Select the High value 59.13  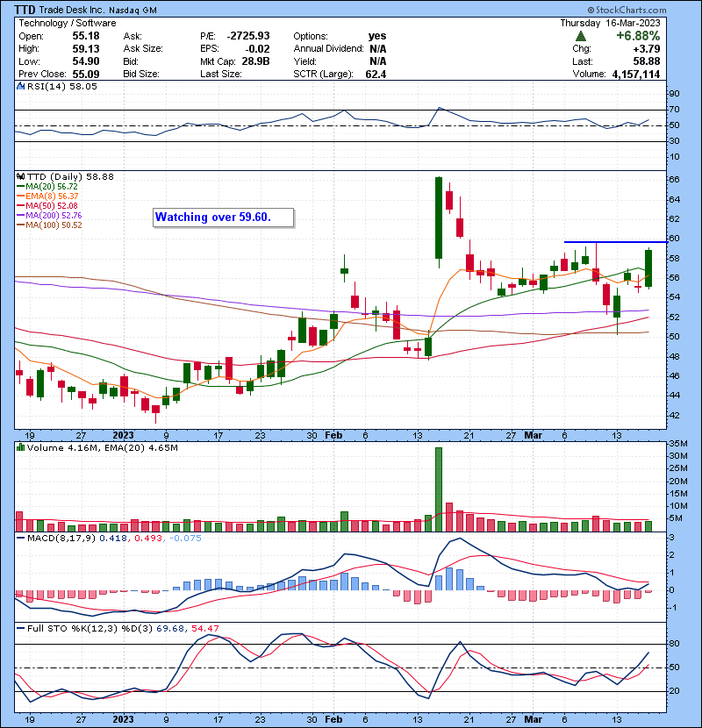(x=86, y=49)
